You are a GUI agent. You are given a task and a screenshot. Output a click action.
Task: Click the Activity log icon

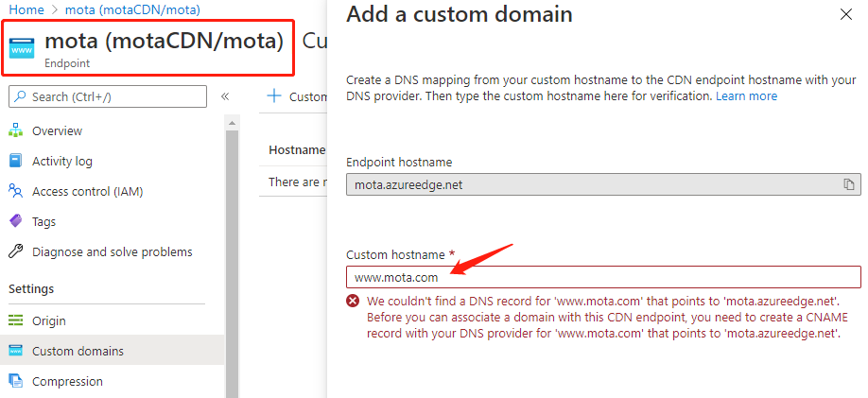point(16,161)
